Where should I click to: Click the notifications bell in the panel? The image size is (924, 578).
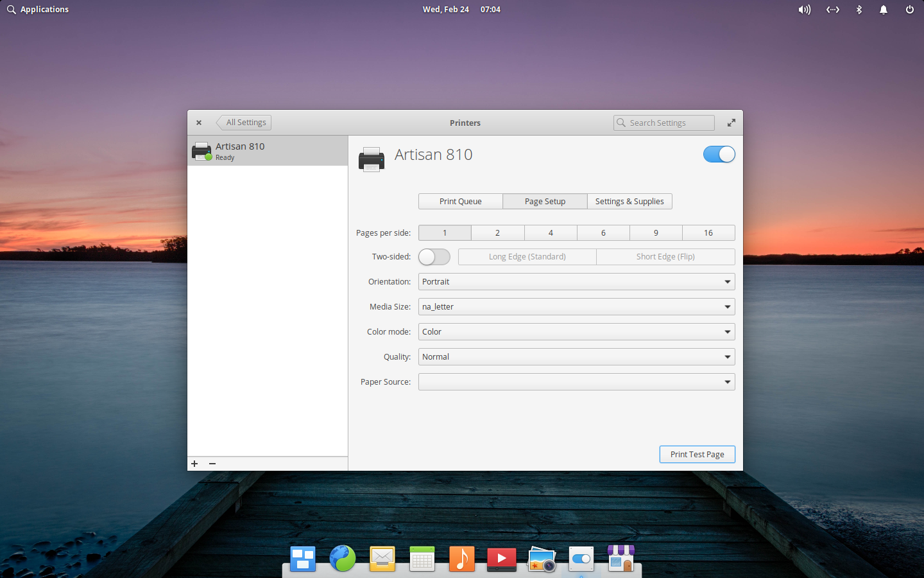click(884, 9)
